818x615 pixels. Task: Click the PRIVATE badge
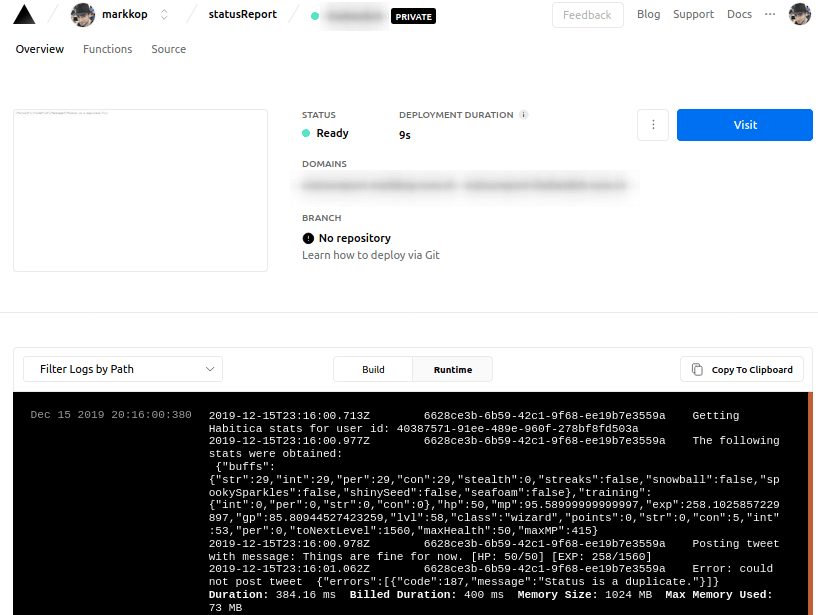413,17
